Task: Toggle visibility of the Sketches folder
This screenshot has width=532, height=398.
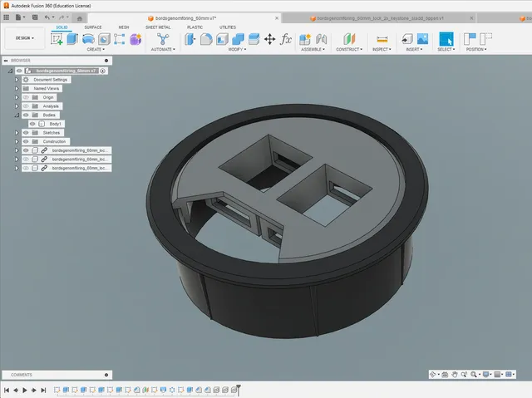Action: (26, 133)
